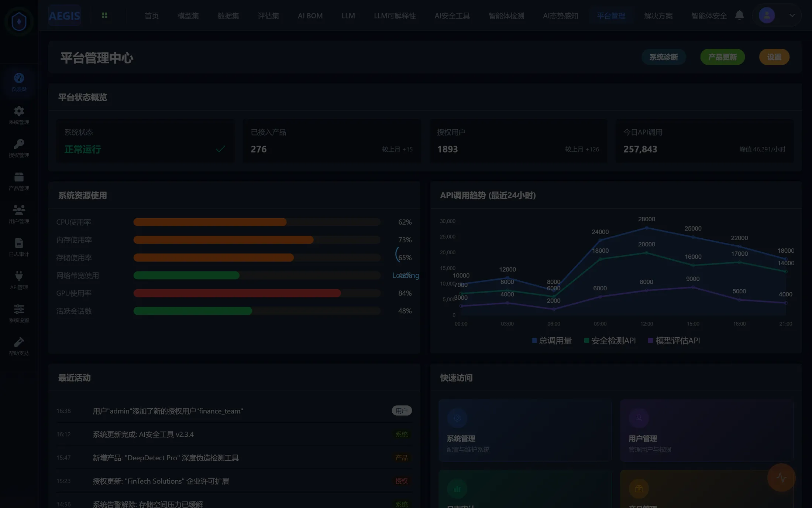Viewport: 812px width, 508px height.
Task: Click the 授权 tag on 15:23 activity
Action: click(402, 481)
